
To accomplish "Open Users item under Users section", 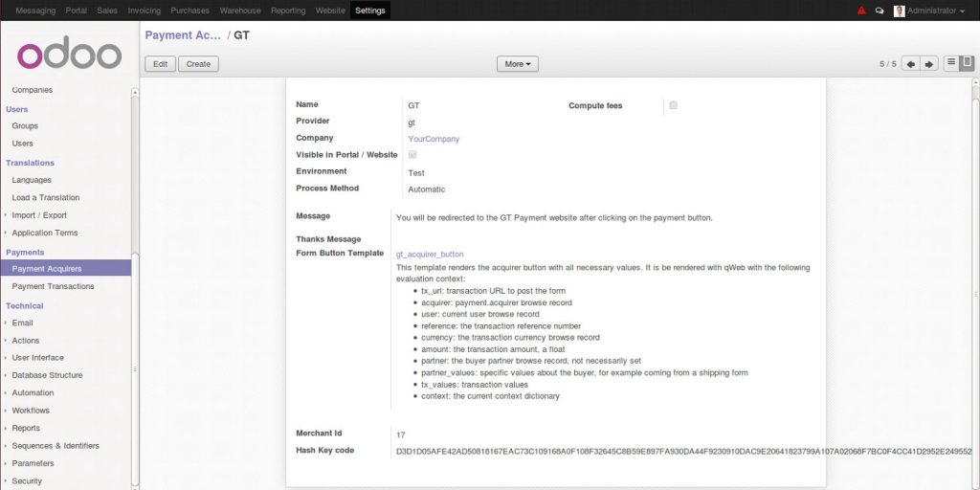I will click(x=23, y=144).
